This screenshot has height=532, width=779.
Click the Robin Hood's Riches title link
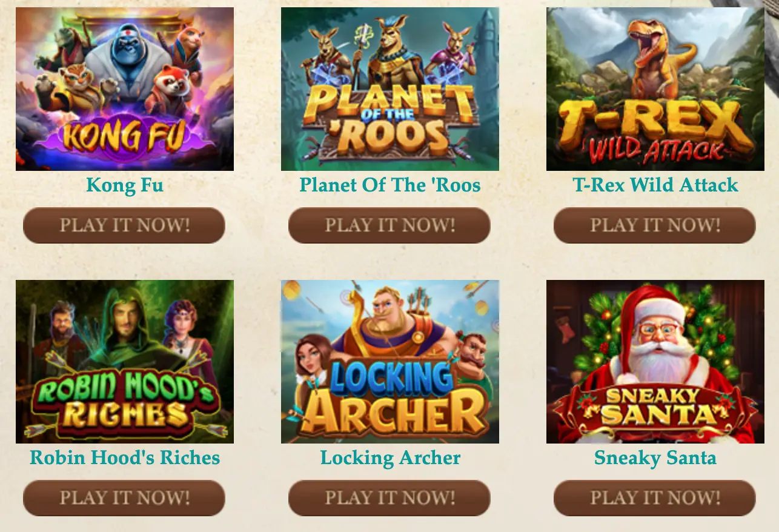(x=125, y=457)
